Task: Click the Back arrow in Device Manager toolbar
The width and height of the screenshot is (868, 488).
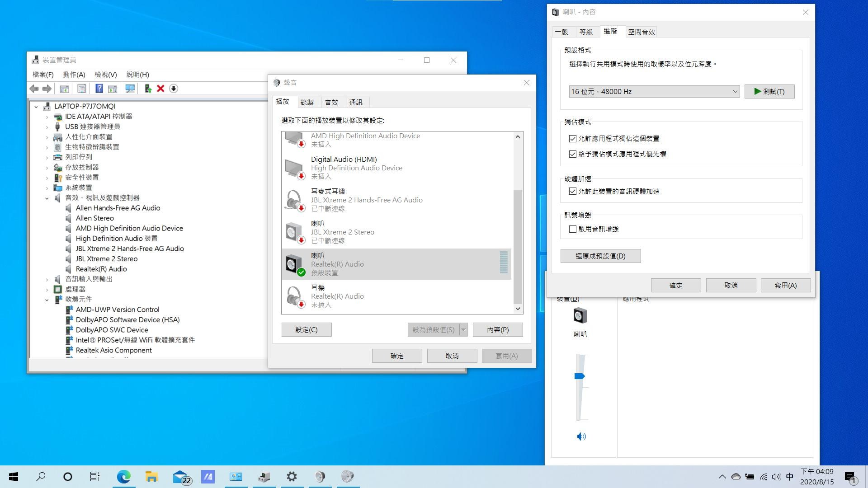Action: [x=34, y=89]
